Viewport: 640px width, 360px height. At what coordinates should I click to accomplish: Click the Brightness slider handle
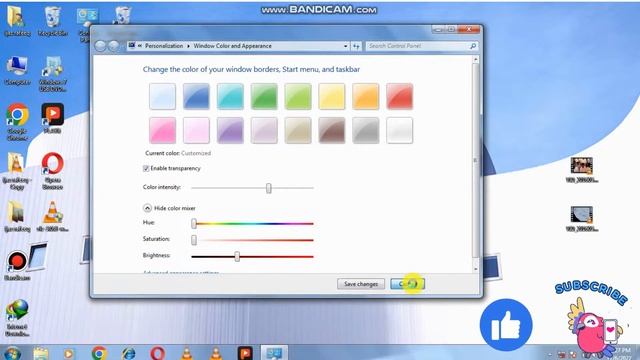point(237,256)
